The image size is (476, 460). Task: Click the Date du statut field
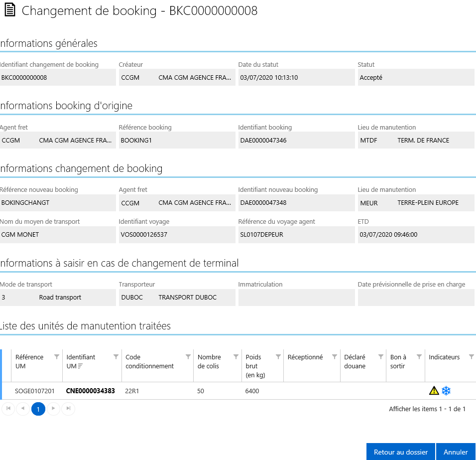(x=296, y=77)
